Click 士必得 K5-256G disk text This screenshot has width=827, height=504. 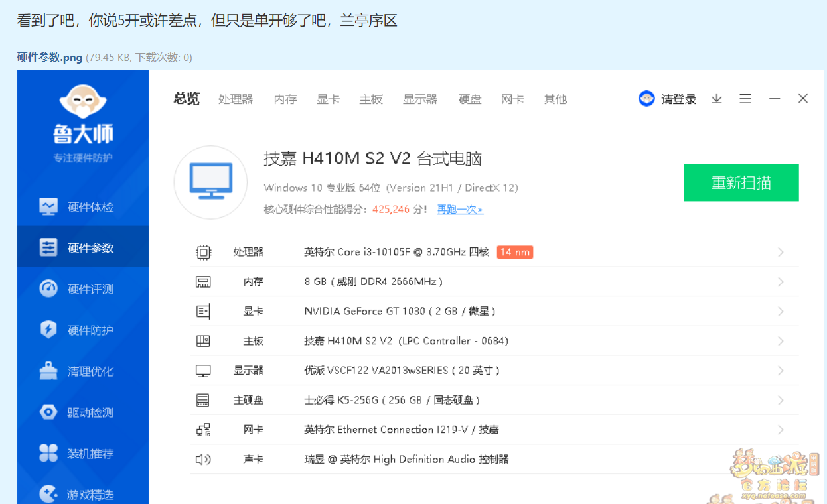click(392, 400)
